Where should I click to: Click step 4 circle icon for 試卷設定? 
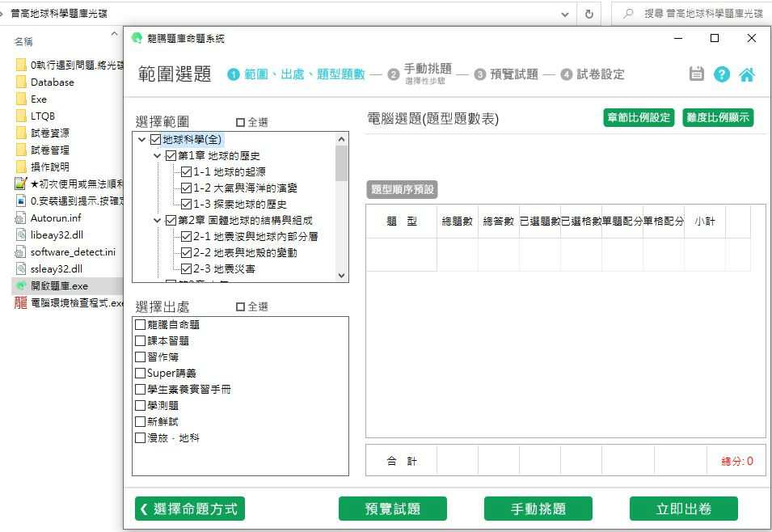click(566, 74)
